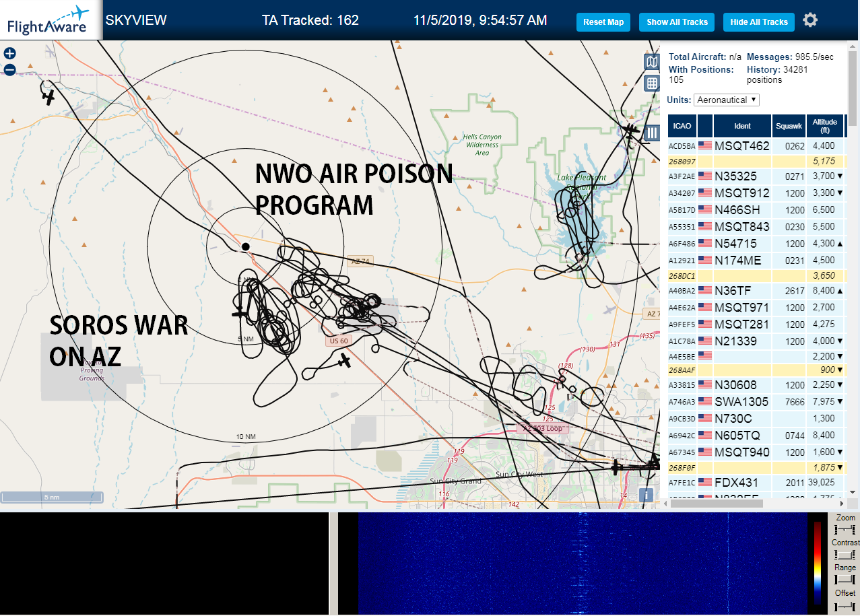Screen dimensions: 860x616
Task: Select the MSQT462 aircraft row
Action: coord(757,145)
